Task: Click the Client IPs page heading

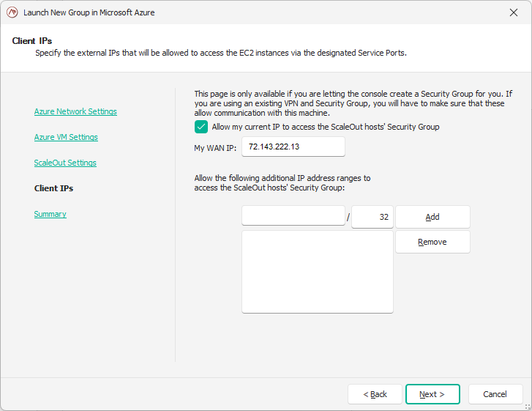Action: 32,41
